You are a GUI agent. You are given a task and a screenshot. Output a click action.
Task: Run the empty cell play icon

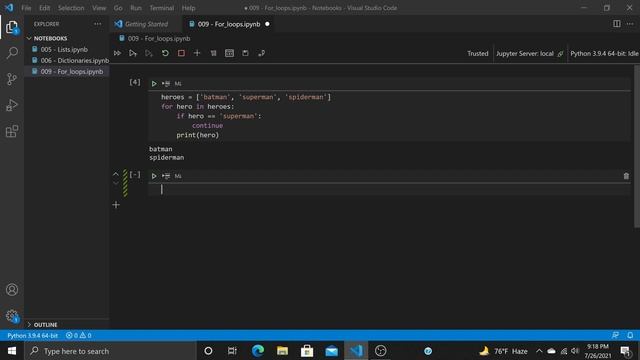click(x=154, y=176)
